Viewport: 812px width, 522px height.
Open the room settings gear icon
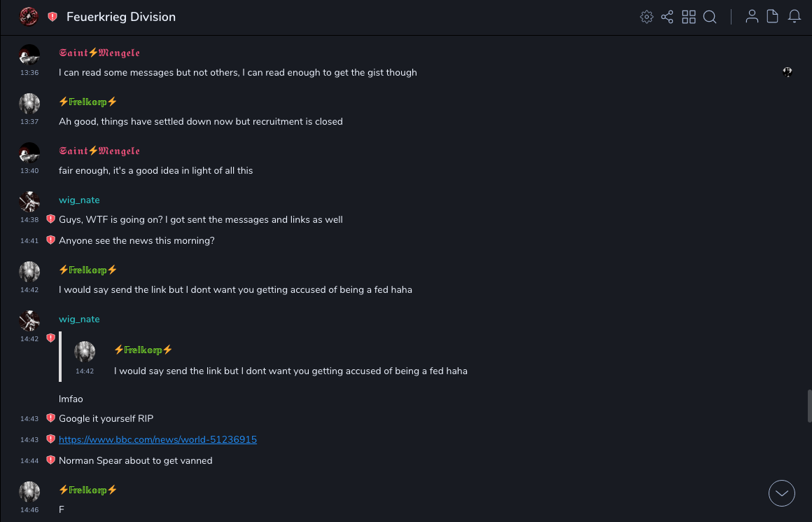(647, 17)
